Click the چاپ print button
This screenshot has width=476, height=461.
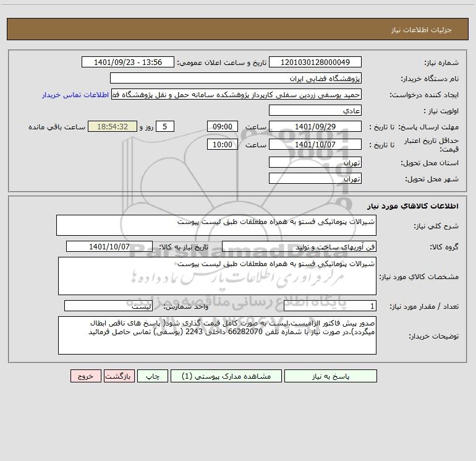pos(153,376)
